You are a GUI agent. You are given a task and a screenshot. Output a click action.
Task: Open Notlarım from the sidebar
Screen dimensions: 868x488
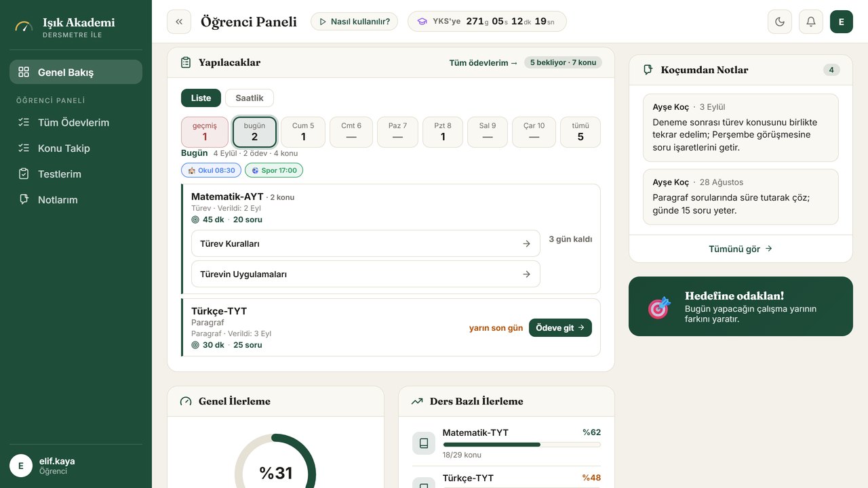point(76,200)
